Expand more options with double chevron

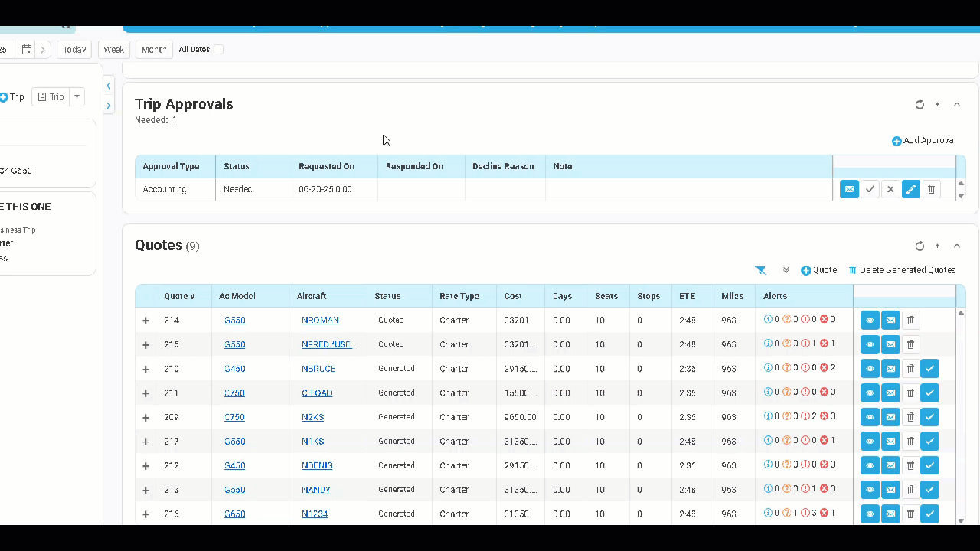pos(786,270)
